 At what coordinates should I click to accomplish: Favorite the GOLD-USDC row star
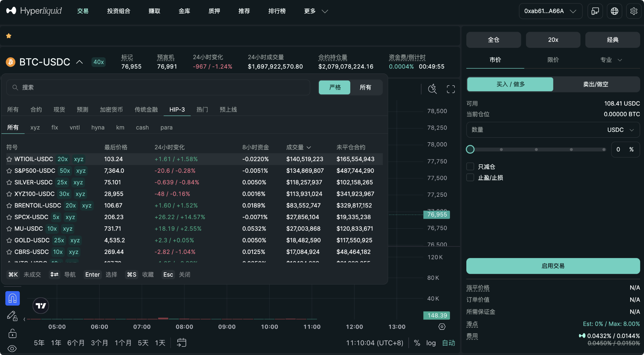[x=9, y=240]
